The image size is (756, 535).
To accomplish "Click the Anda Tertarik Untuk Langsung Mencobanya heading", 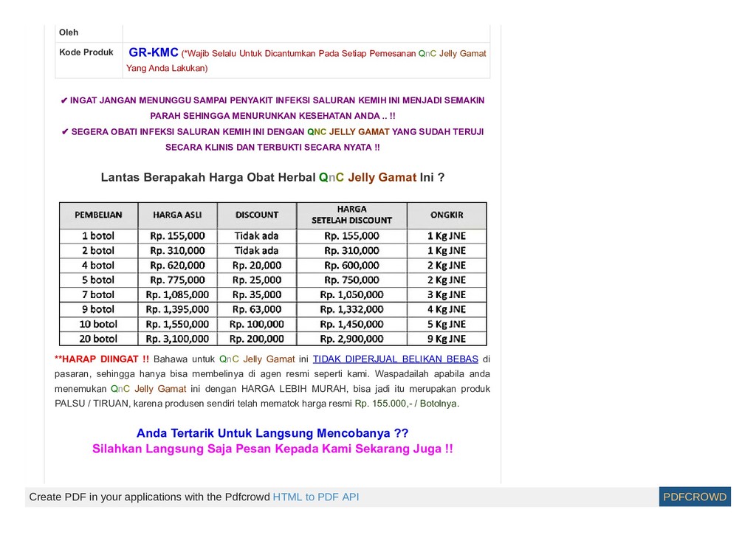I will (x=272, y=433).
